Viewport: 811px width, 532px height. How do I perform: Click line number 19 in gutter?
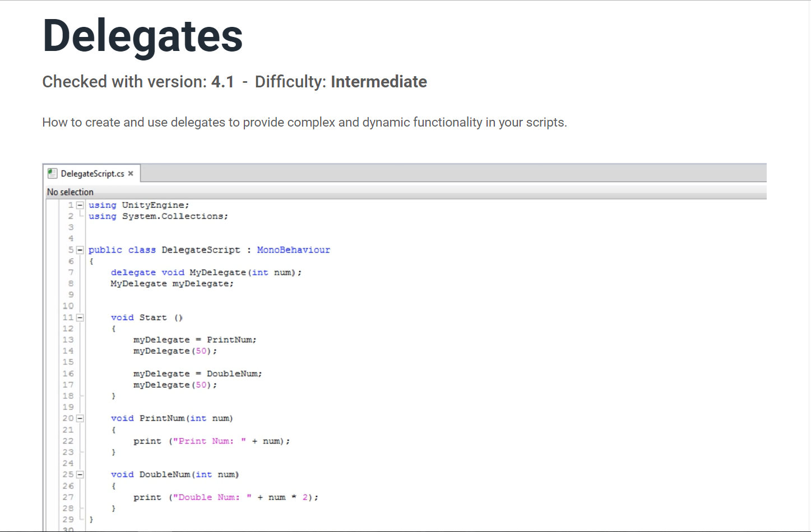tap(68, 407)
